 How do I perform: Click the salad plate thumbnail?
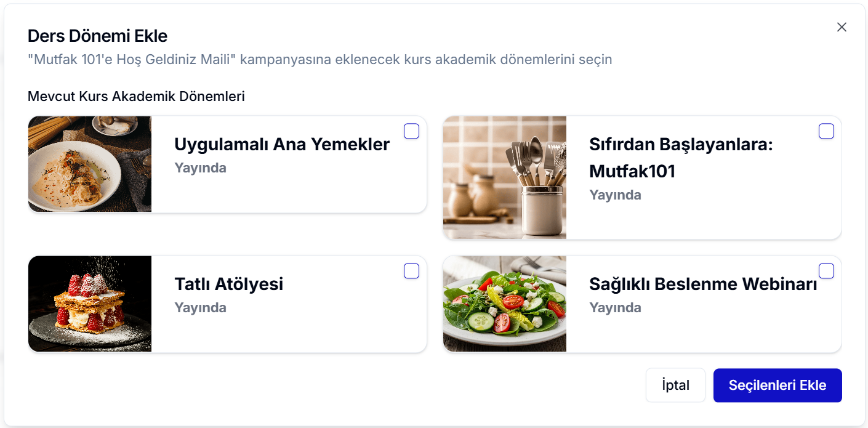pos(505,304)
